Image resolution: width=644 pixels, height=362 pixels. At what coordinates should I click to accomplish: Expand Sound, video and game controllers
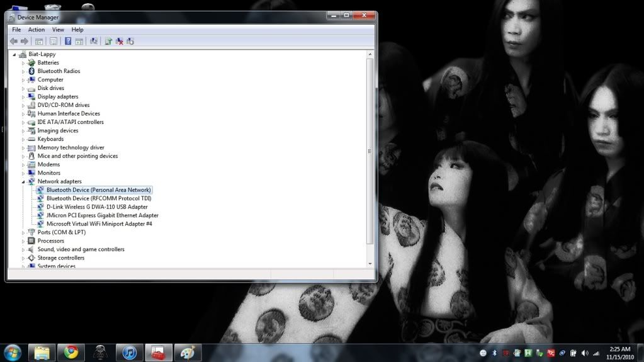(x=23, y=250)
